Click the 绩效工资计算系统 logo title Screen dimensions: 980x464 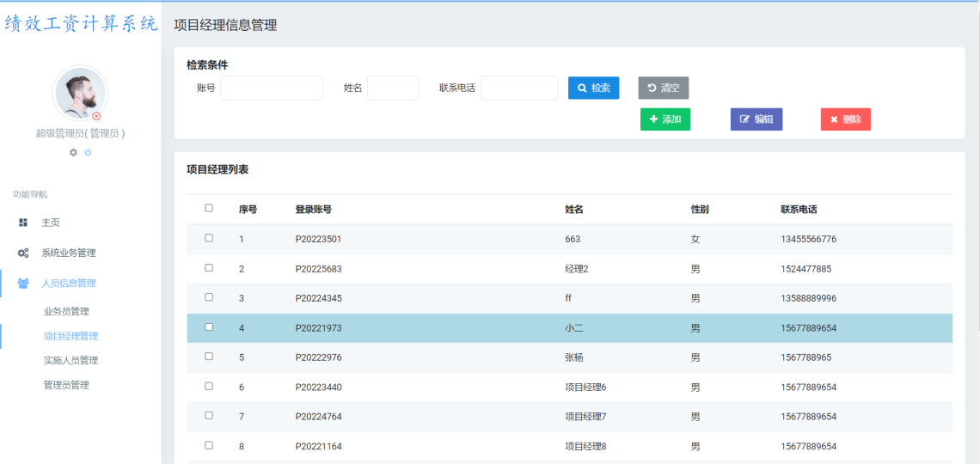[81, 24]
